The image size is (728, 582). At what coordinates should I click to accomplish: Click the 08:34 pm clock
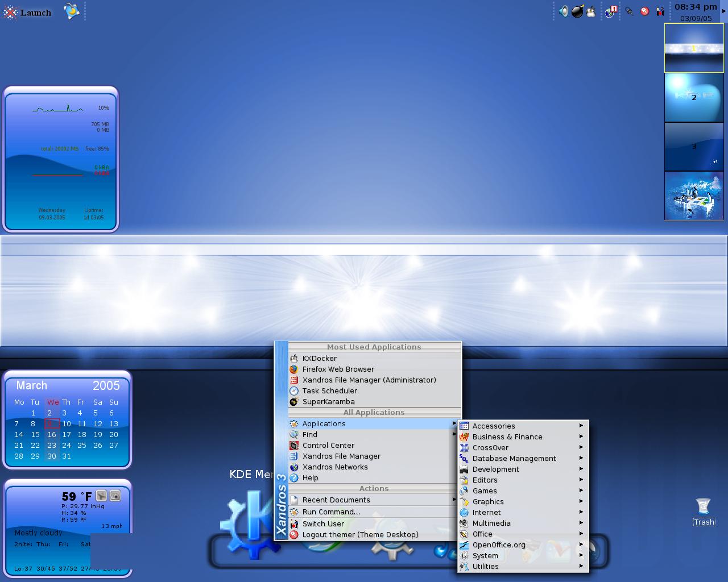[696, 7]
